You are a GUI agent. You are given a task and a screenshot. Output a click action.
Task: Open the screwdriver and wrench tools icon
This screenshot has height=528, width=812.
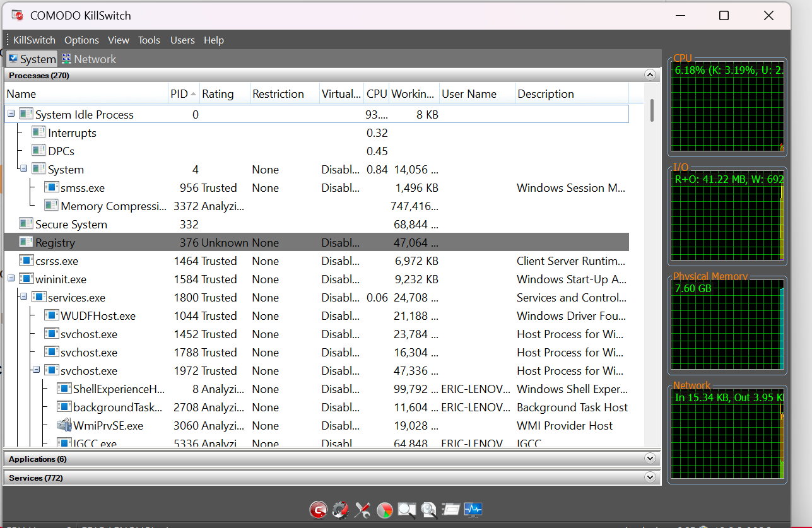(x=363, y=509)
